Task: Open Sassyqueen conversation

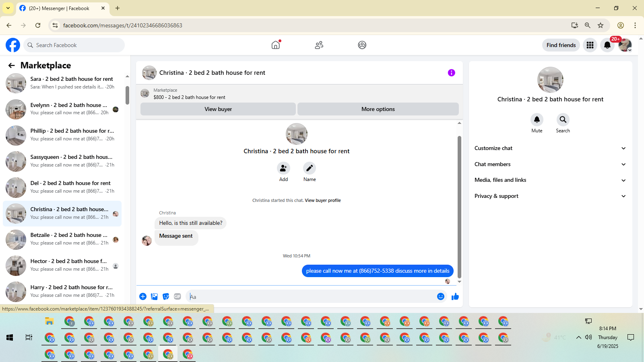Action: click(62, 161)
